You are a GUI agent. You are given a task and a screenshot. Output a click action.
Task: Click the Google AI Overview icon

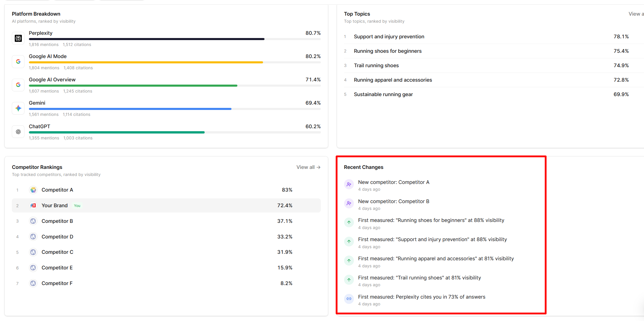[18, 85]
